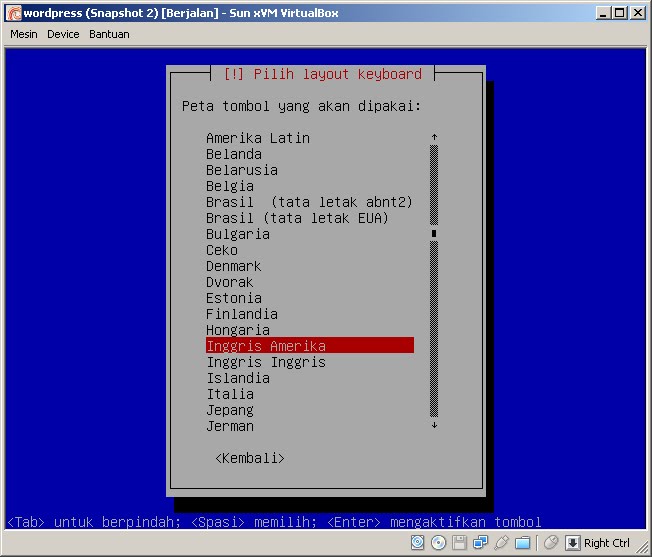Select the Dvorak layout
This screenshot has height=557, width=652.
click(x=230, y=282)
